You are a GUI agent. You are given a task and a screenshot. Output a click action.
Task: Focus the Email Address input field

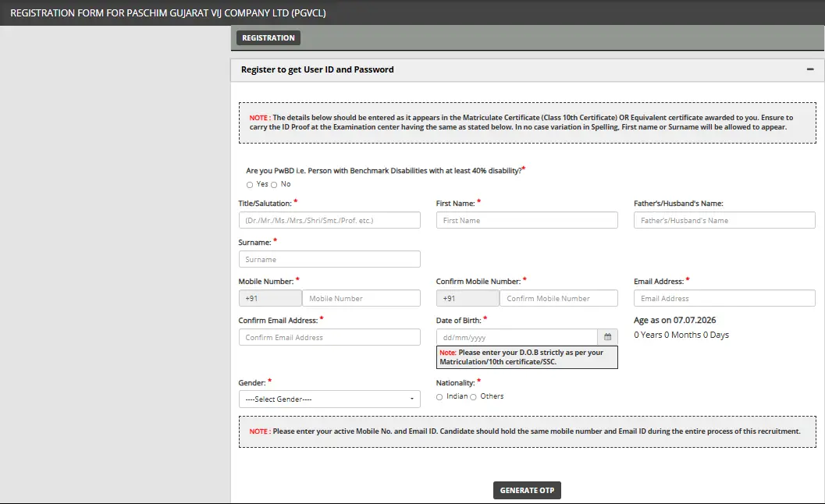point(724,298)
